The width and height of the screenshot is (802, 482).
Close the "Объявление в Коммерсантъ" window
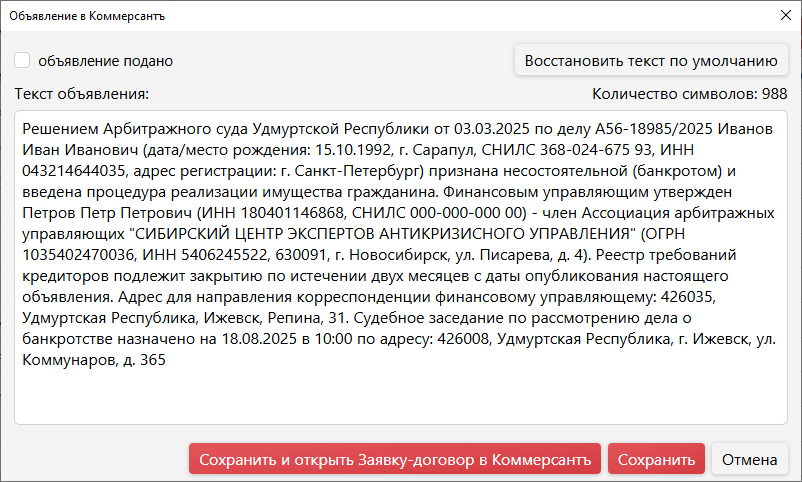786,15
